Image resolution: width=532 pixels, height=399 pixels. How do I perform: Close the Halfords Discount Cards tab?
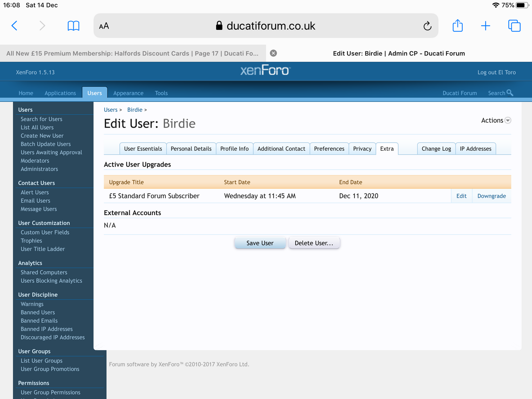point(273,53)
